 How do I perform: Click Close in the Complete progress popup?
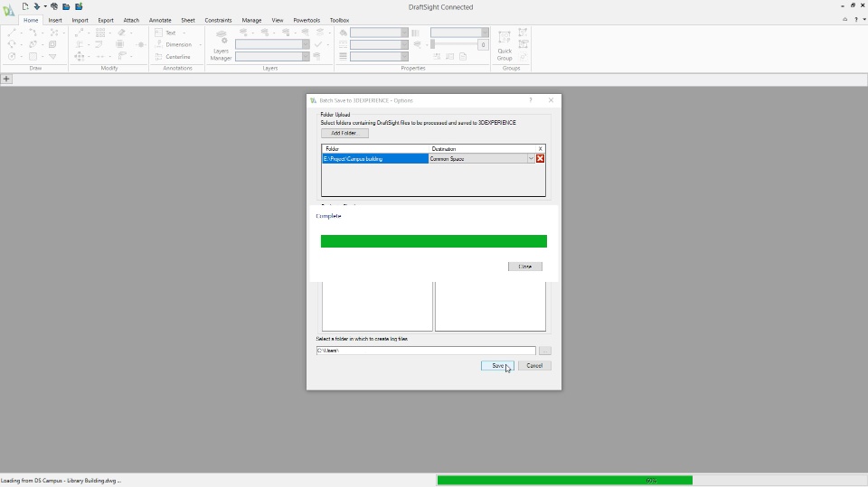tap(524, 267)
